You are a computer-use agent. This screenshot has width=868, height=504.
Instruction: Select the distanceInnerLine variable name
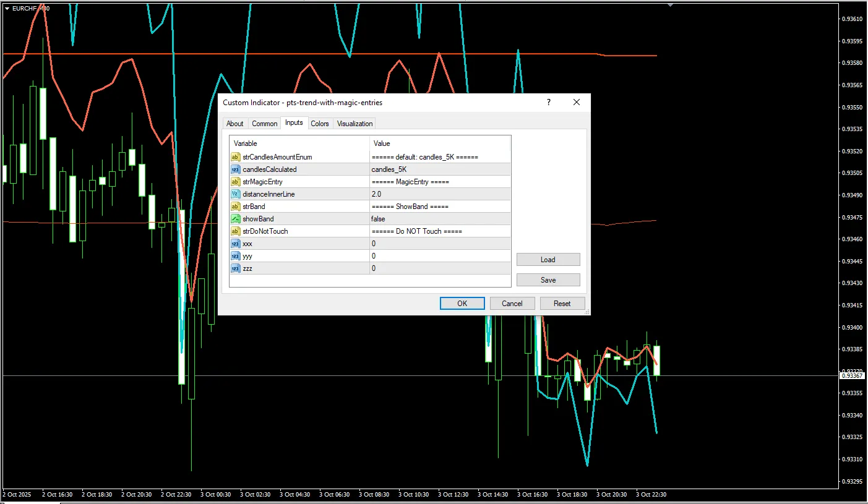coord(269,194)
